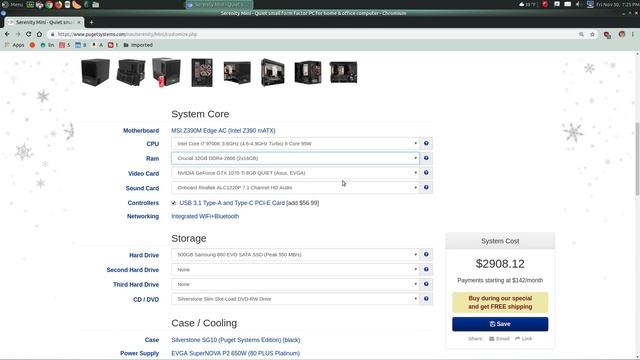Screen dimensions: 640x360
Task: Open the red 'S' bookmark
Action: (64, 45)
